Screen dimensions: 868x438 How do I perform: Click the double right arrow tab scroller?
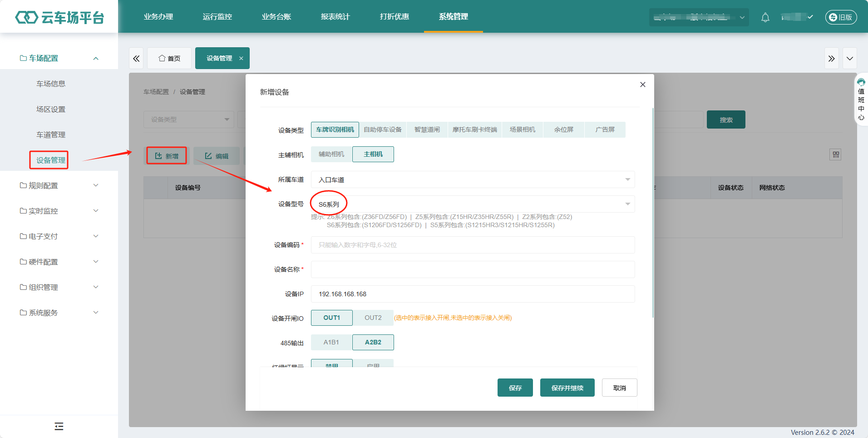click(x=831, y=58)
